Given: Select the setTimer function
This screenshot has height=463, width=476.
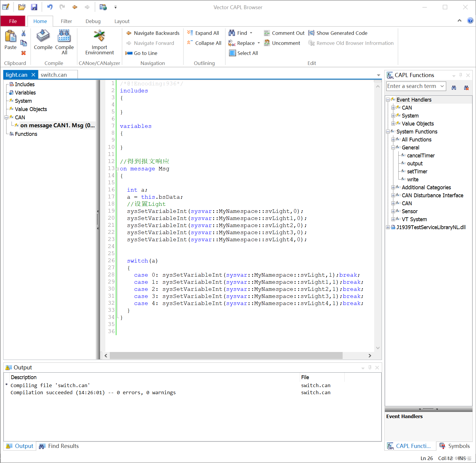Looking at the screenshot, I should [417, 172].
